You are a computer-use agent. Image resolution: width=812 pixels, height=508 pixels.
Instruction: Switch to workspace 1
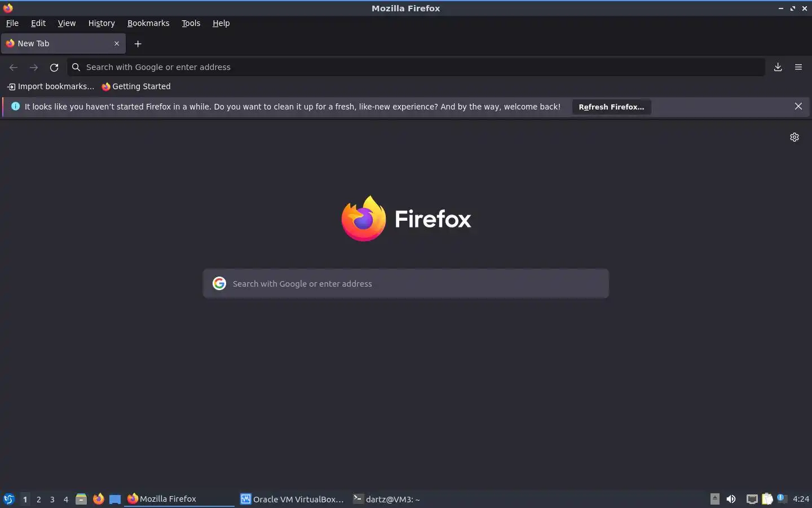click(25, 499)
